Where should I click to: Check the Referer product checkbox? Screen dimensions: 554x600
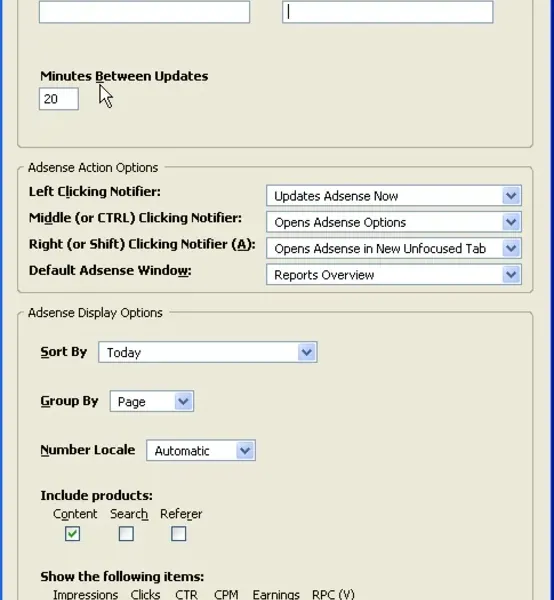[x=179, y=534]
